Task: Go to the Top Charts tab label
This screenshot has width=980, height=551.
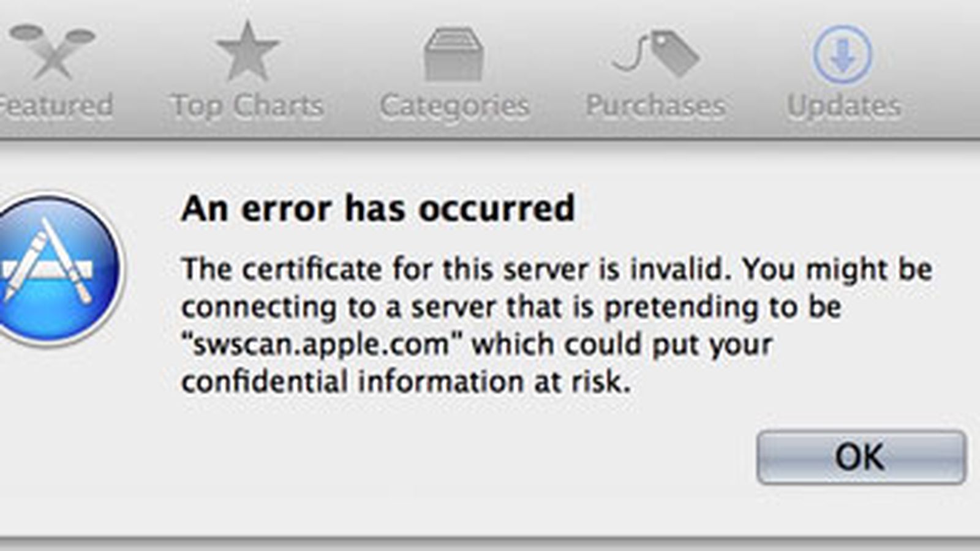Action: [247, 106]
